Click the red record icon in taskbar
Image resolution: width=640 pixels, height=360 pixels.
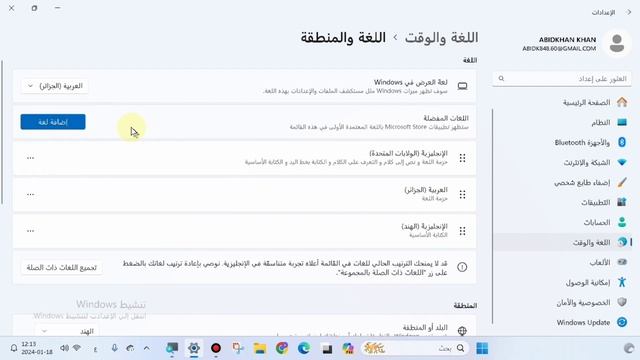216,348
